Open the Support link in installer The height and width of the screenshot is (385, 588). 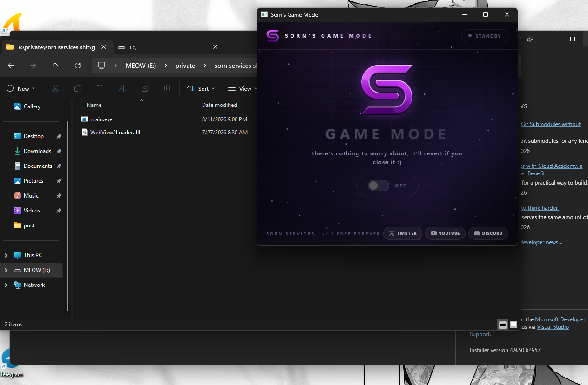480,334
